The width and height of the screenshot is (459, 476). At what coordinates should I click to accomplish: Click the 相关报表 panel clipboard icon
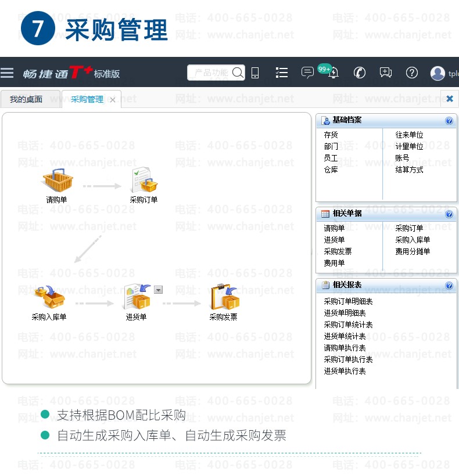point(325,285)
